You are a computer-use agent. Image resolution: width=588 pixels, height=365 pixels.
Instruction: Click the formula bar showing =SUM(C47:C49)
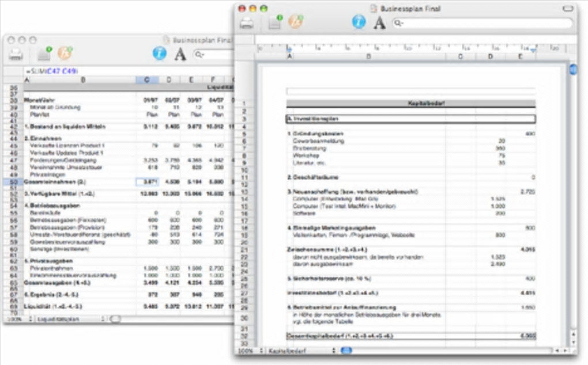129,71
